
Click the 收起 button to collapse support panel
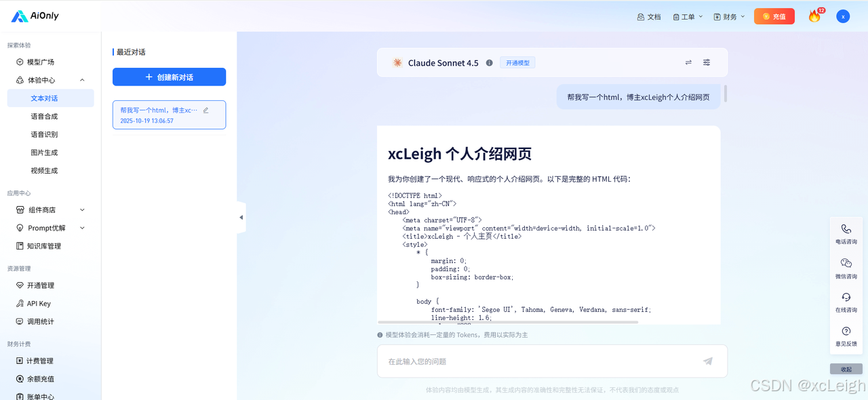pyautogui.click(x=846, y=369)
